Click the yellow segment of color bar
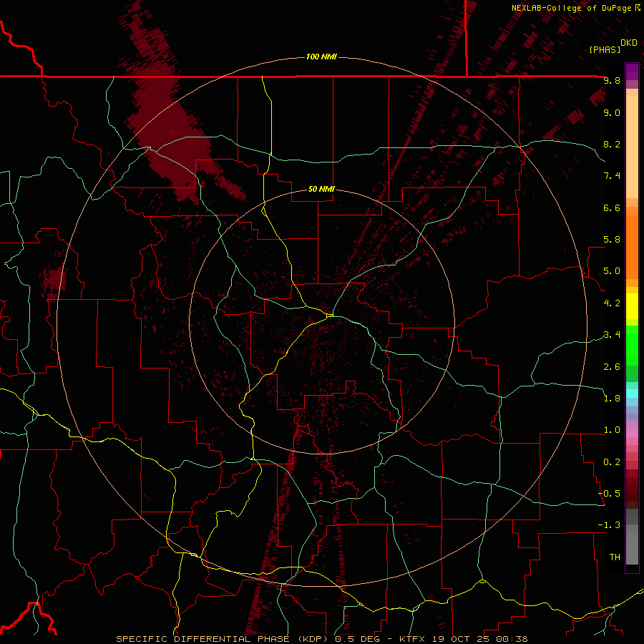The image size is (644, 644). pos(632,306)
